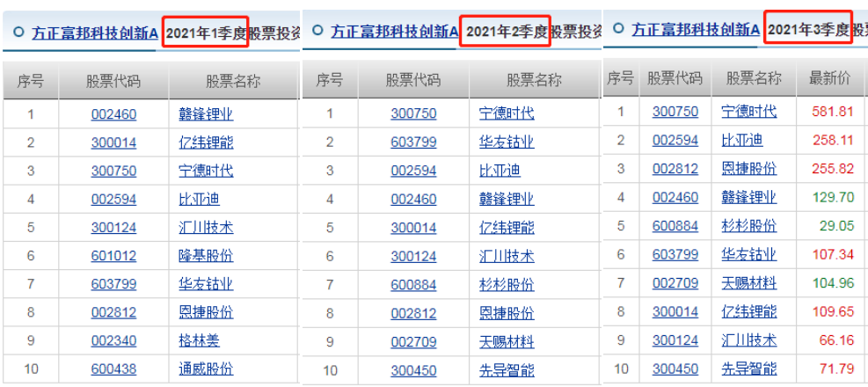Select latest price 255.82
Screen dimensions: 868x387
point(833,169)
